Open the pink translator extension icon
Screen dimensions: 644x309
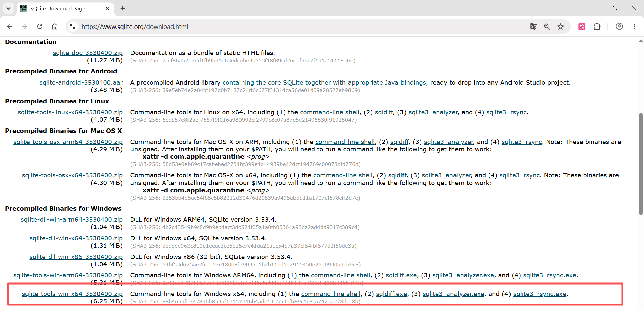tap(582, 27)
